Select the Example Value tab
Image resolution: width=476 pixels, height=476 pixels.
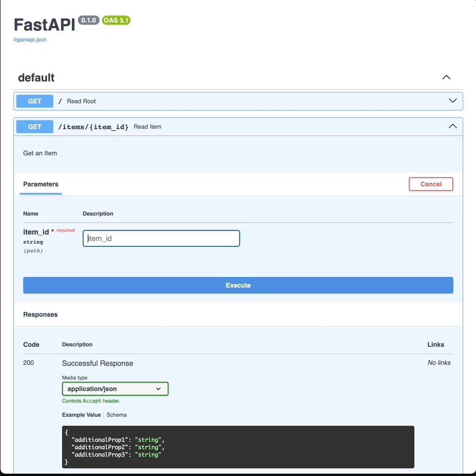point(81,415)
